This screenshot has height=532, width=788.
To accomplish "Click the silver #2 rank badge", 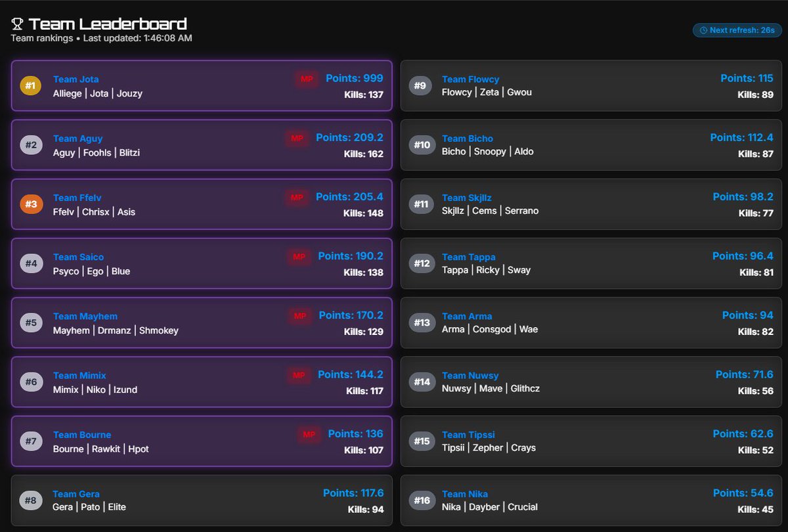I will (31, 145).
